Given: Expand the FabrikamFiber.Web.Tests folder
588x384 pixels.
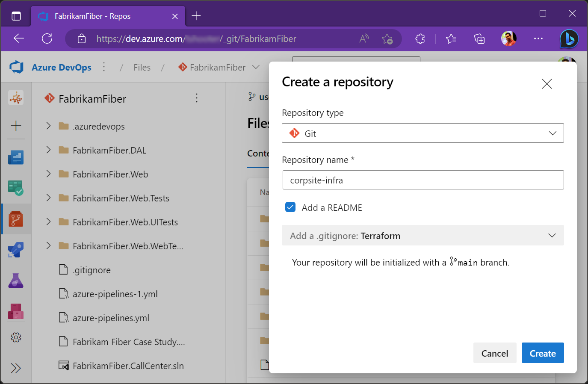Looking at the screenshot, I should click(x=48, y=198).
